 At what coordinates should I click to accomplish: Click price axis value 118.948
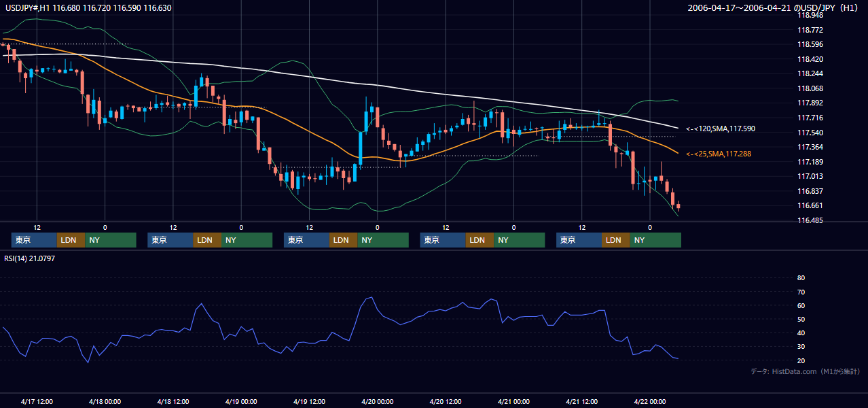(810, 16)
